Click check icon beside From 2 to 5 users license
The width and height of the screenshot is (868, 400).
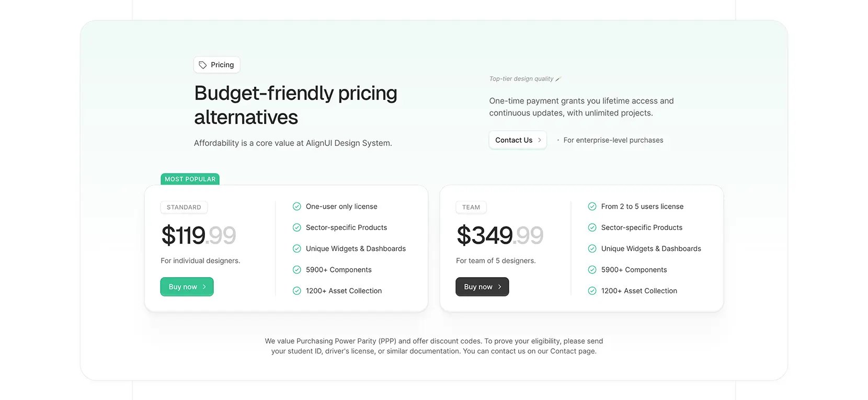point(592,207)
